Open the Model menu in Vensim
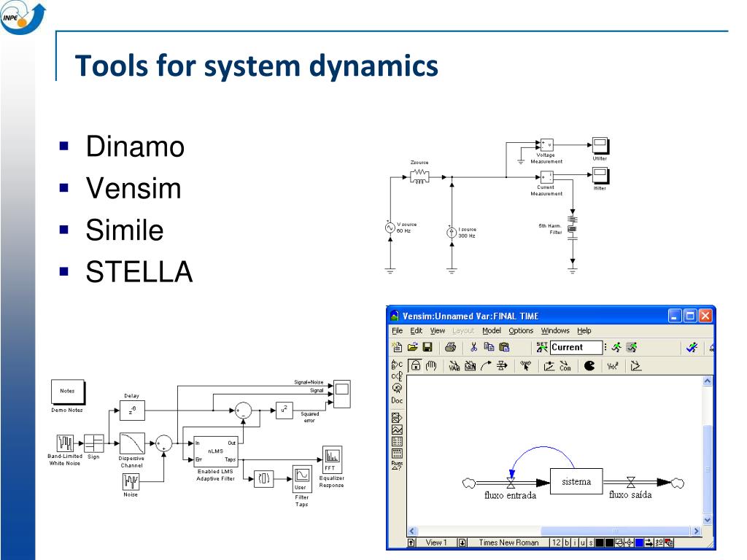The width and height of the screenshot is (747, 560). coord(491,330)
